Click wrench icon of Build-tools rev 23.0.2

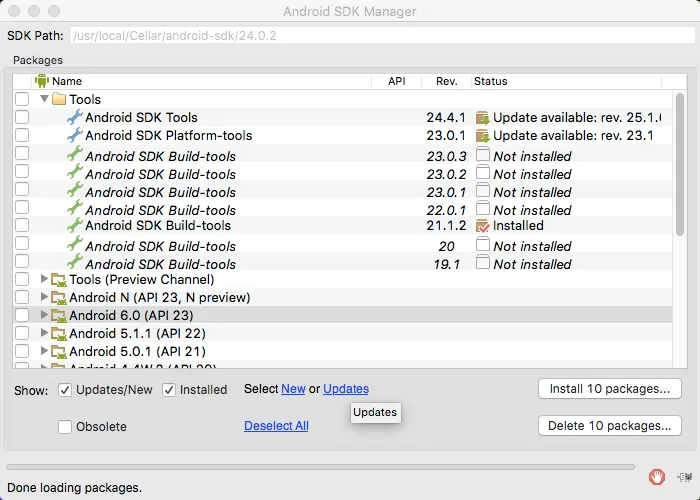click(75, 172)
